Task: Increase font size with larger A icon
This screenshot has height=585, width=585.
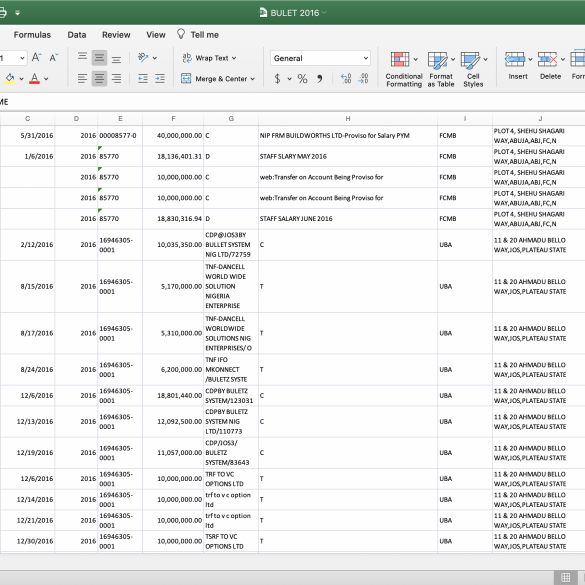Action: tap(36, 57)
